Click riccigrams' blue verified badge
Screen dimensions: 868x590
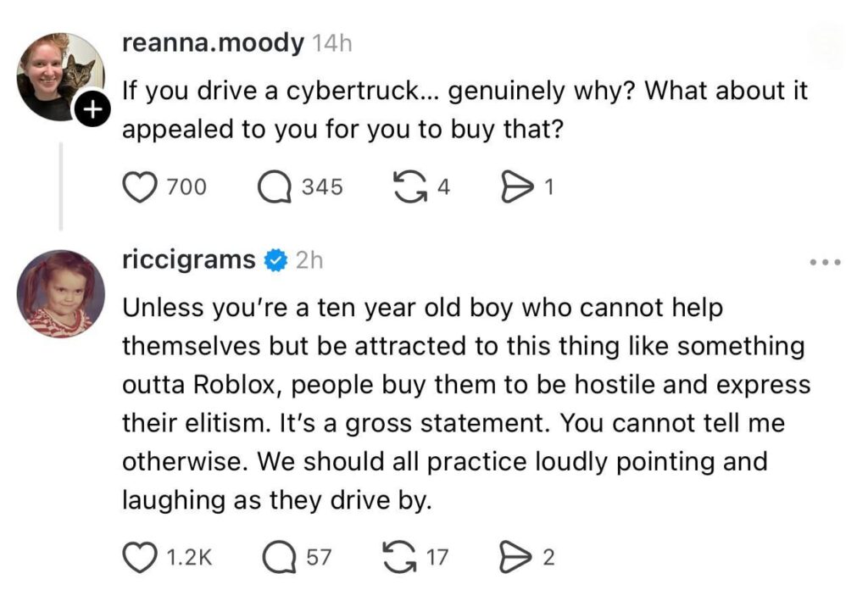275,260
